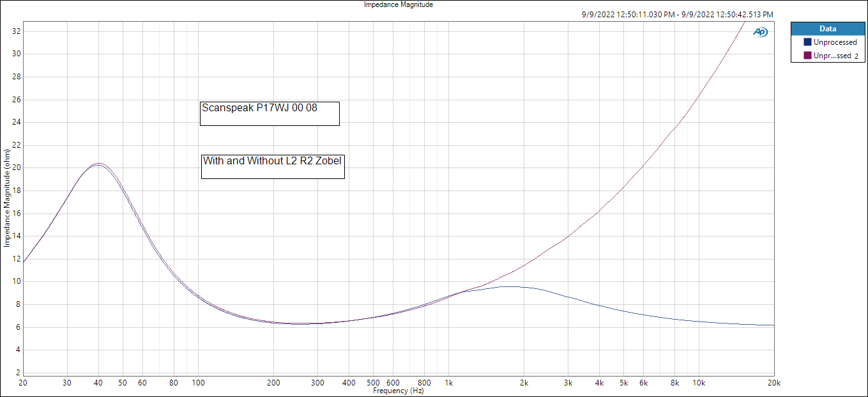
Task: Click the '1k' frequency axis tick label
Action: 448,383
